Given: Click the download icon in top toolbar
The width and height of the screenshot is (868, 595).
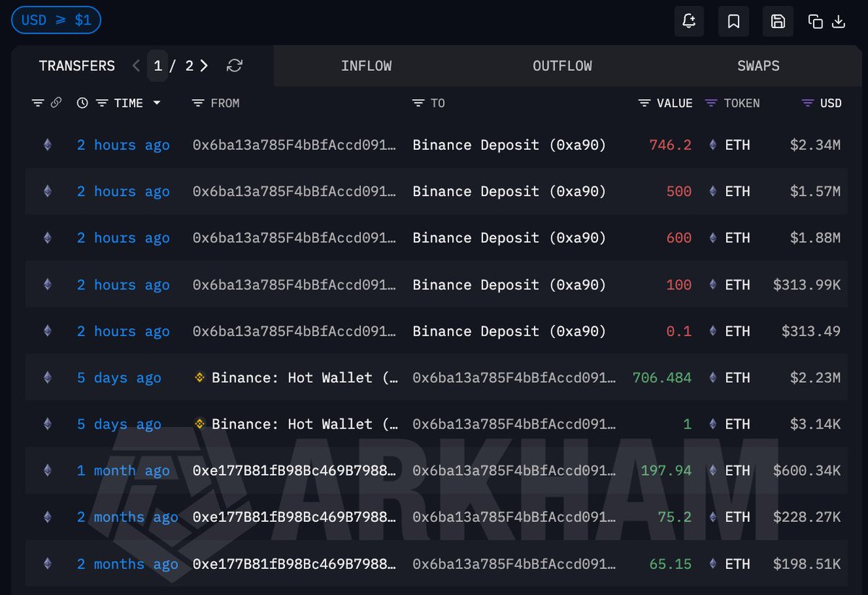Looking at the screenshot, I should [839, 22].
